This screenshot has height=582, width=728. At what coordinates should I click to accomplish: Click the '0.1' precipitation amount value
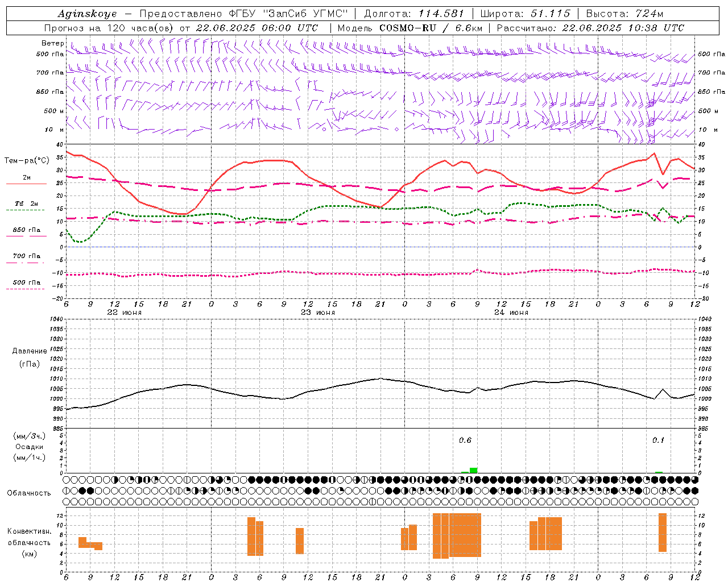[x=658, y=440]
